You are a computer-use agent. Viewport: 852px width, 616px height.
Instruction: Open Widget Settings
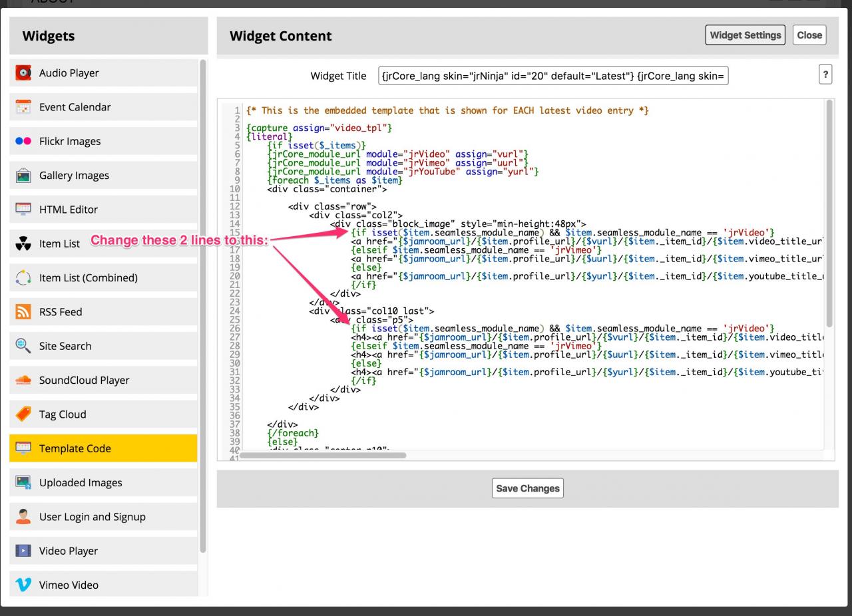[x=745, y=35]
